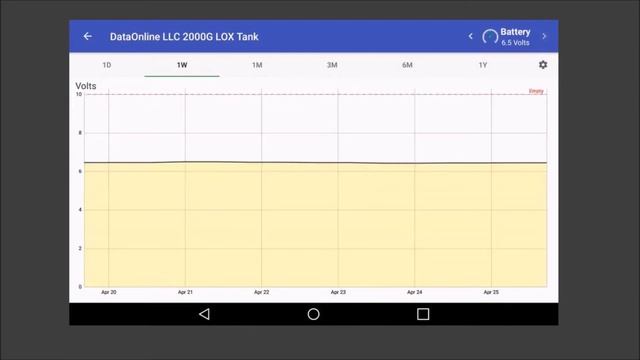Go back using the header arrow
The height and width of the screenshot is (360, 640).
pyautogui.click(x=87, y=36)
